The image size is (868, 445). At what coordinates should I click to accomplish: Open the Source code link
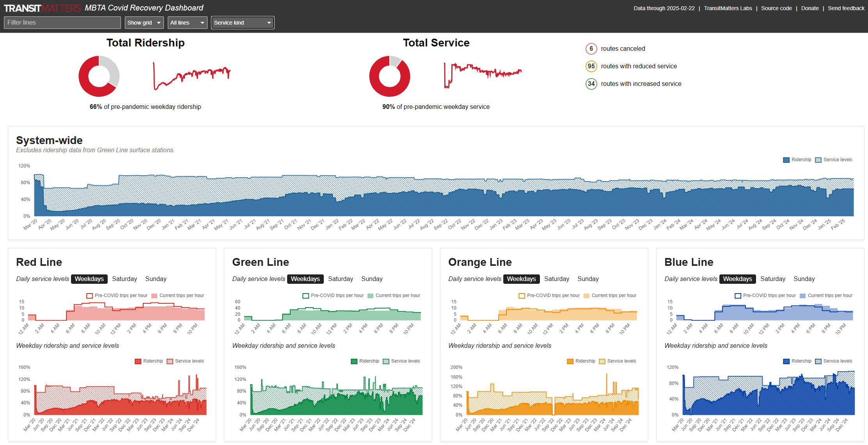pos(776,8)
